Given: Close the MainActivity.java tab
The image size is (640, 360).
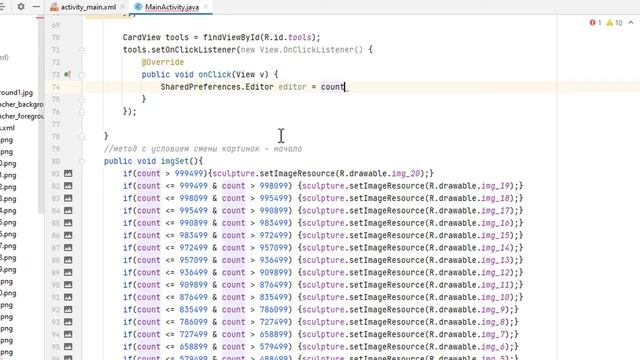Looking at the screenshot, I should point(205,7).
